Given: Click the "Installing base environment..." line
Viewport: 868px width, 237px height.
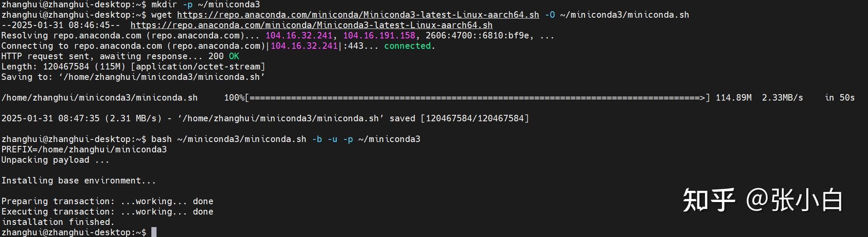Looking at the screenshot, I should coord(78,180).
